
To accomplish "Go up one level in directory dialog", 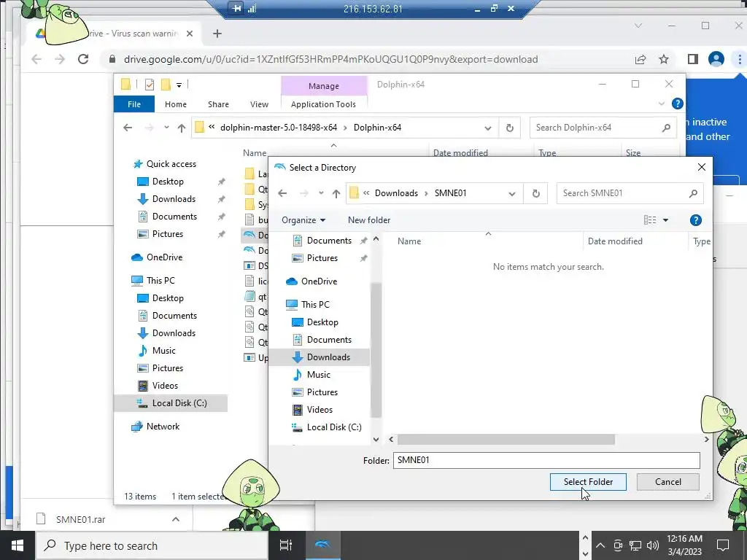I will pos(336,193).
